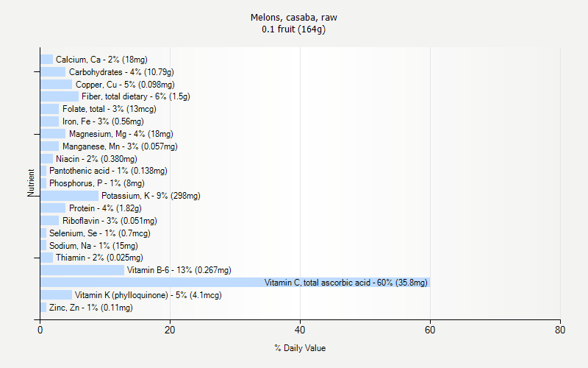Click the Riboflavin 3% label

coord(110,220)
